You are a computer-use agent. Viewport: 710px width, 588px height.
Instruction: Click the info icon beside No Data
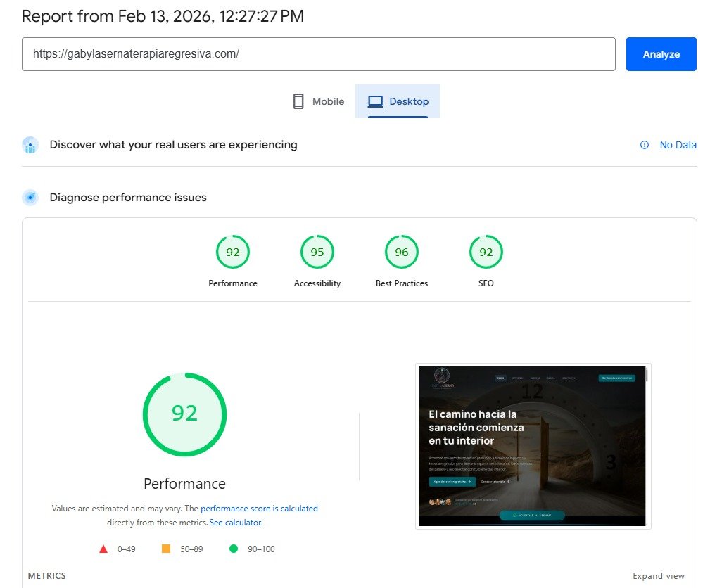(x=644, y=145)
